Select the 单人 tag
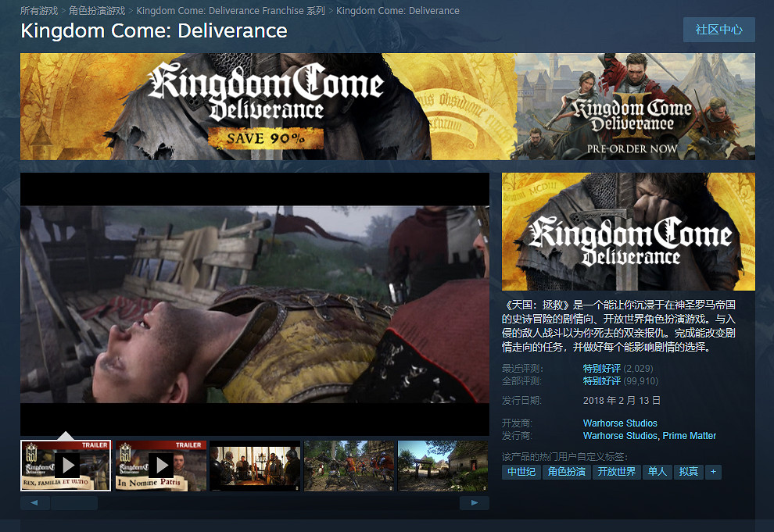 tap(658, 472)
